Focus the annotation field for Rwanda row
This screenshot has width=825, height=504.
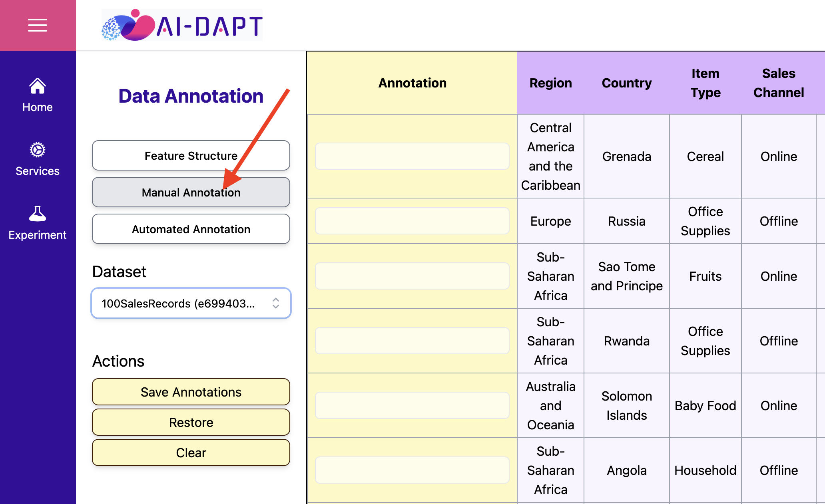pos(412,341)
